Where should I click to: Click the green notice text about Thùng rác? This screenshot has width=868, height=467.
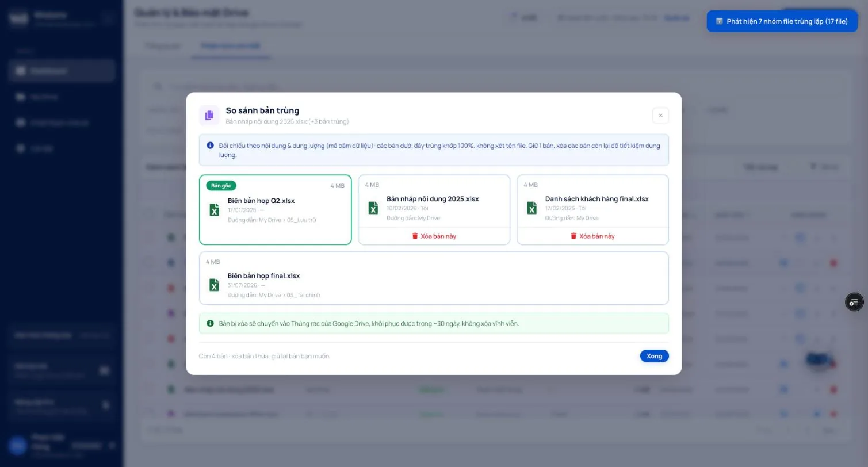tap(369, 323)
